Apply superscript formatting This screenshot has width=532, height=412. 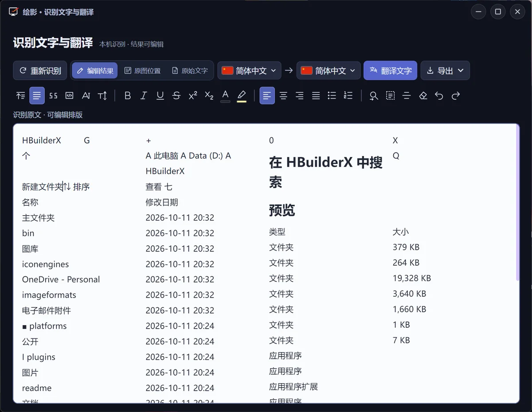pos(193,95)
